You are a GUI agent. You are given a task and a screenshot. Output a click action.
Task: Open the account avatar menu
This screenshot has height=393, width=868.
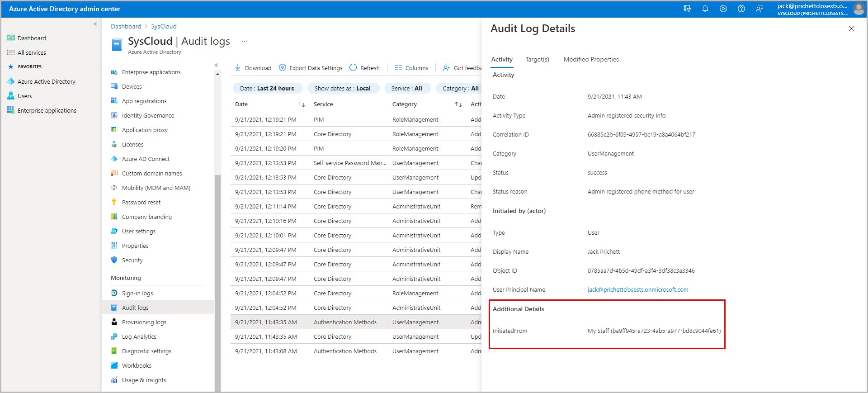pyautogui.click(x=859, y=9)
